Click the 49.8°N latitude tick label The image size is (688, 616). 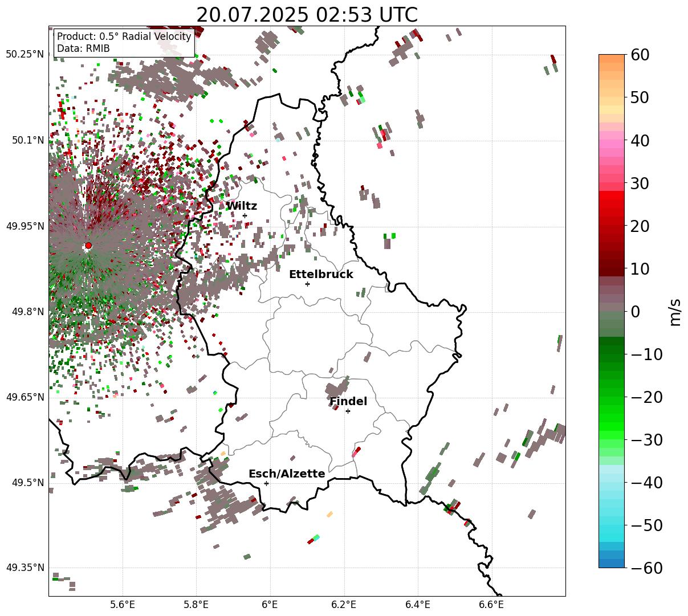click(x=27, y=312)
